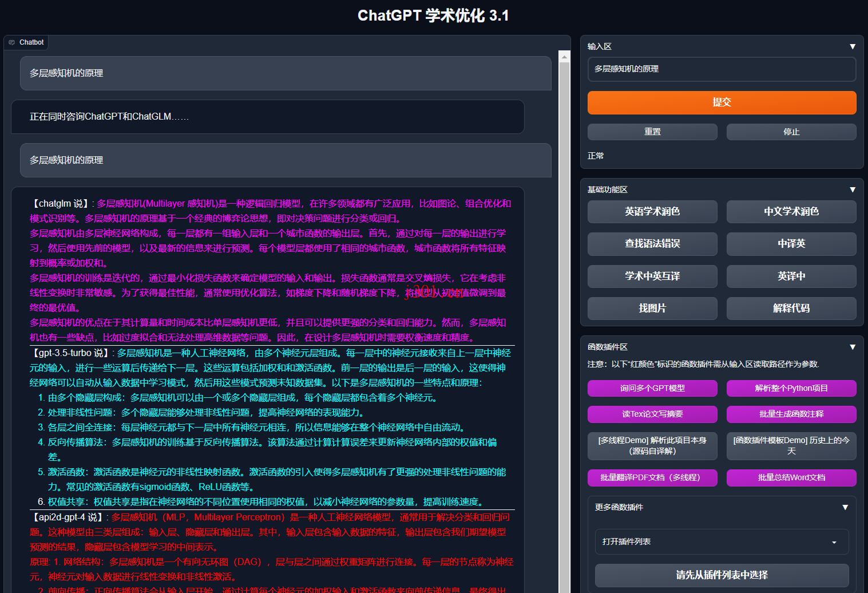Open the 打开插件列表 dropdown
Image resolution: width=868 pixels, height=593 pixels.
(x=722, y=541)
